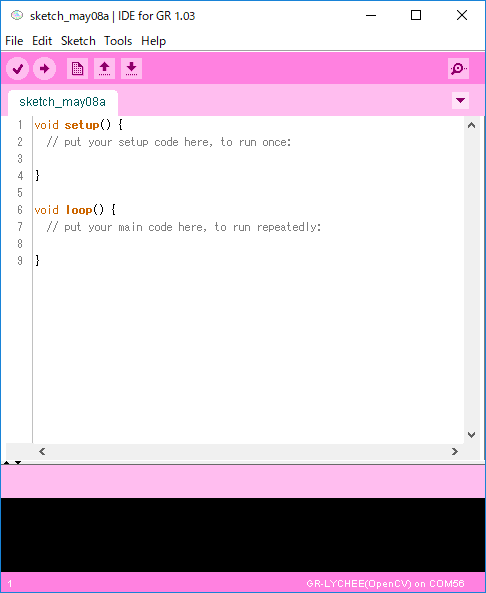Select the sketch_may08a tab
The image size is (486, 593).
coord(62,102)
